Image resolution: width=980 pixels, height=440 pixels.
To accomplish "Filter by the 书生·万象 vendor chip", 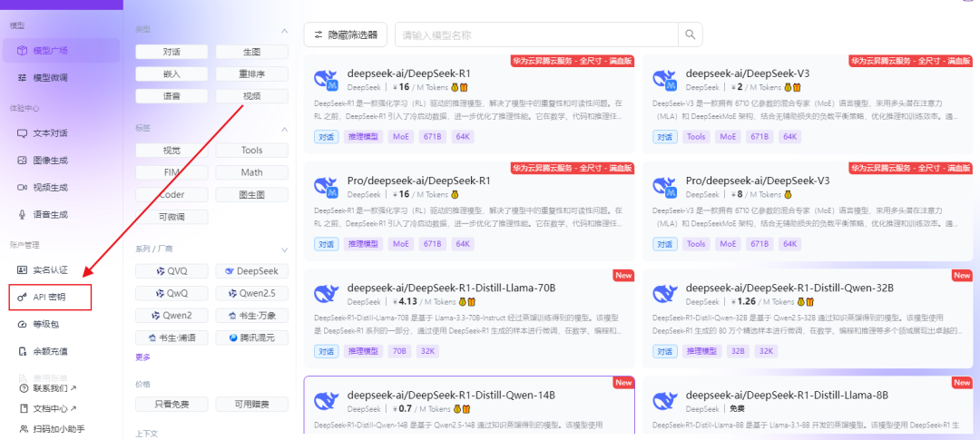I will [252, 316].
